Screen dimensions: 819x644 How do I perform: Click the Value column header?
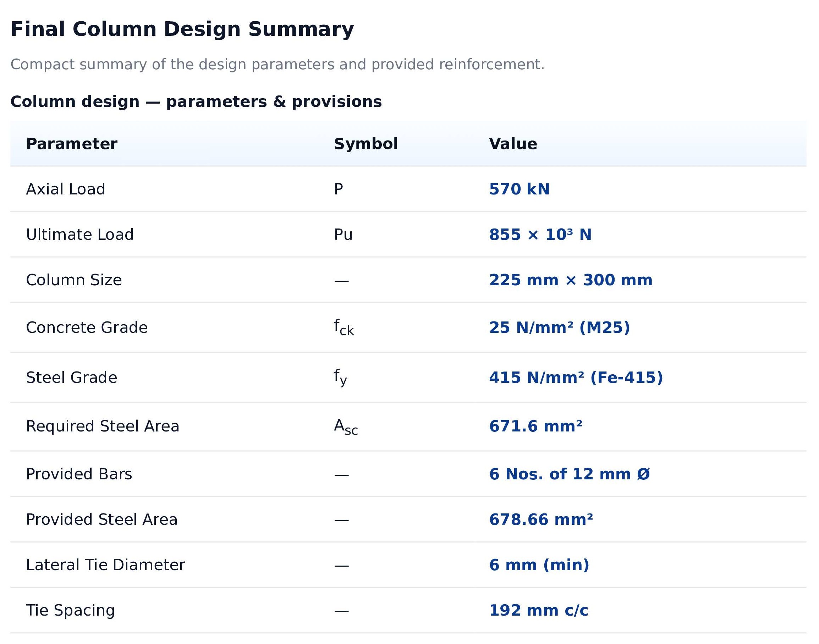point(513,144)
